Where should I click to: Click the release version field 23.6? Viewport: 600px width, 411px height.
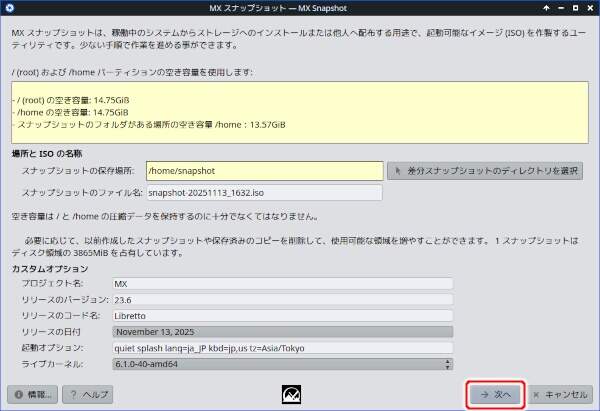pos(282,300)
